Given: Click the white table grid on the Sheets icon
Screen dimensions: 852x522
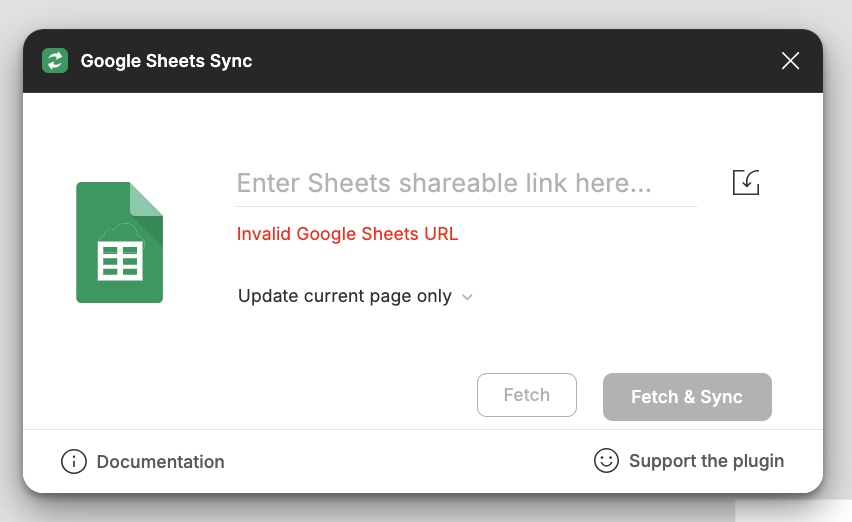Looking at the screenshot, I should (x=119, y=260).
